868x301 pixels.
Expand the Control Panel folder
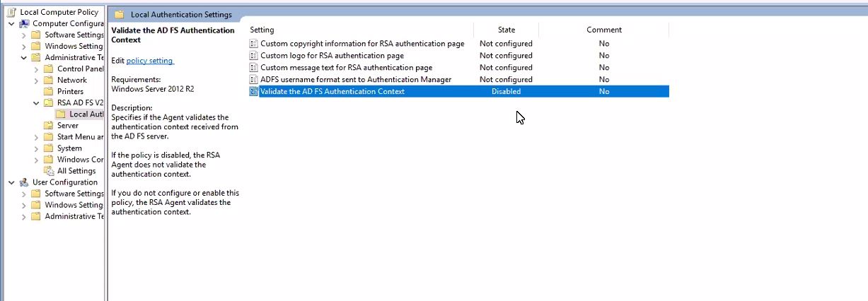pos(37,69)
